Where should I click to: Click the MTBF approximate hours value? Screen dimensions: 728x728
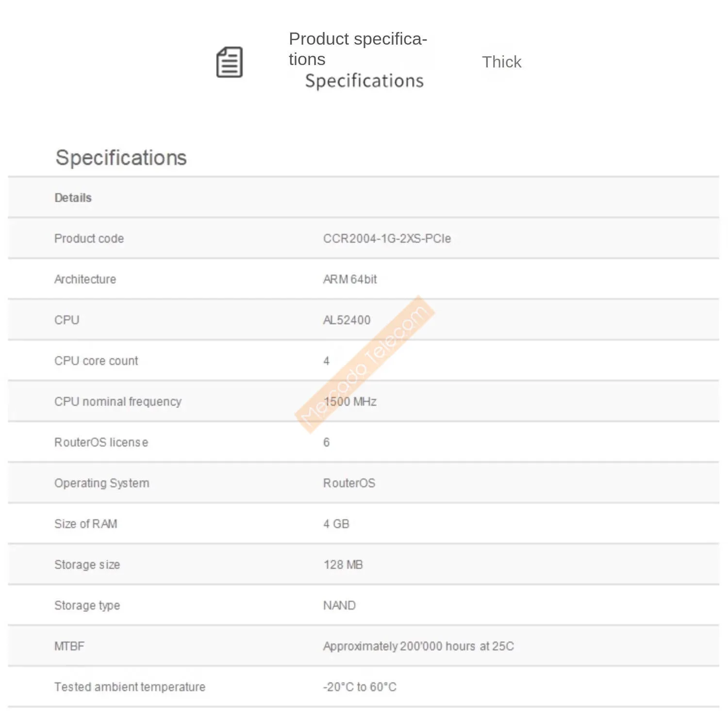(418, 646)
